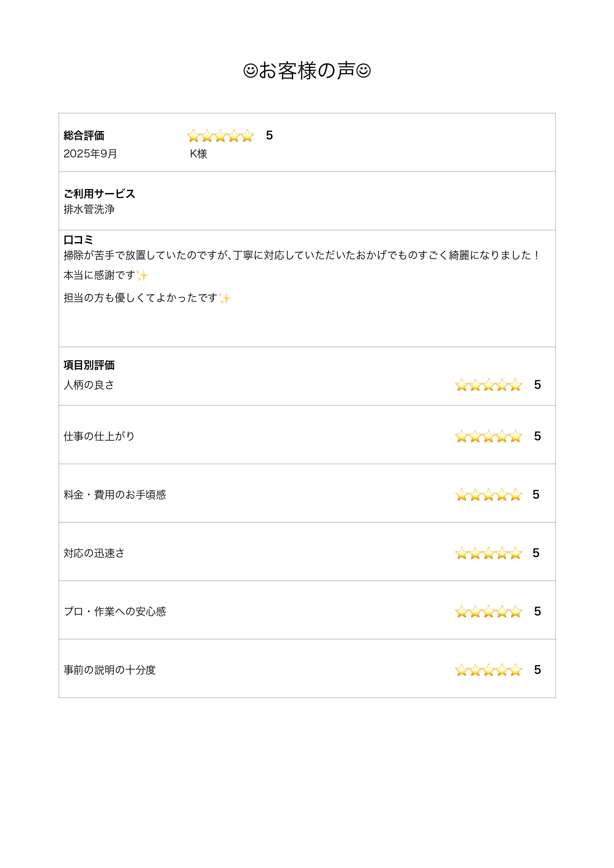Select the 排水管洗浄 service text
Viewport: 614px width, 868px height.
pyautogui.click(x=89, y=209)
